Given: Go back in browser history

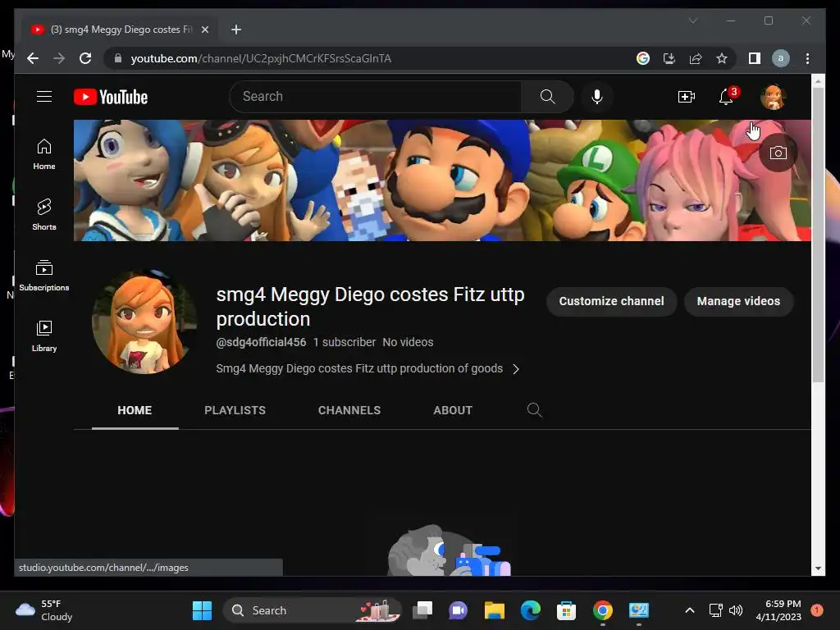Looking at the screenshot, I should [x=33, y=58].
